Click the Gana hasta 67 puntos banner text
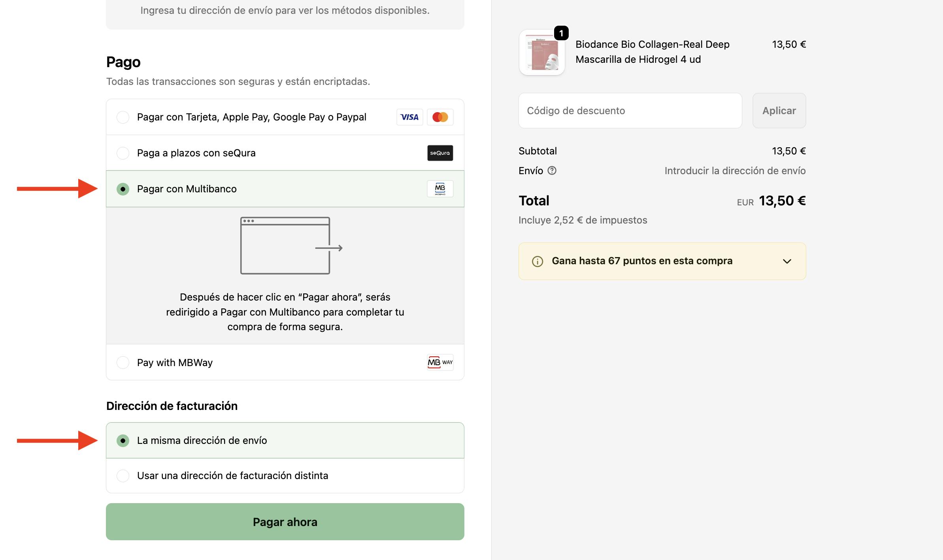This screenshot has height=560, width=943. pyautogui.click(x=642, y=261)
